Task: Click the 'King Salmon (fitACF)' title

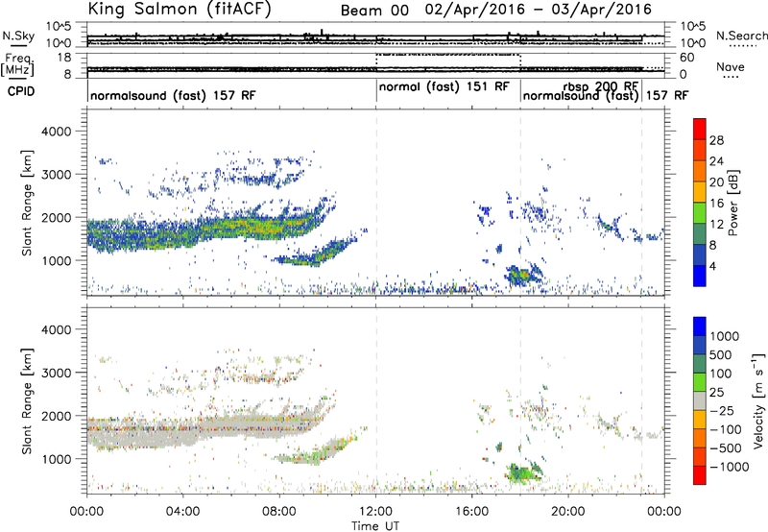Action: point(180,10)
